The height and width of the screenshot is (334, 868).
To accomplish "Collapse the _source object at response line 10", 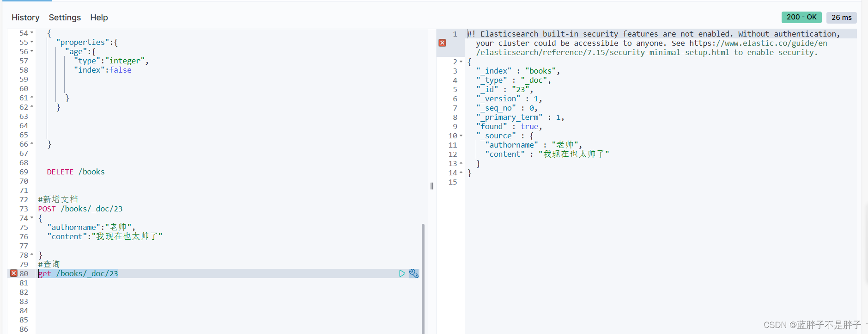I will point(461,136).
